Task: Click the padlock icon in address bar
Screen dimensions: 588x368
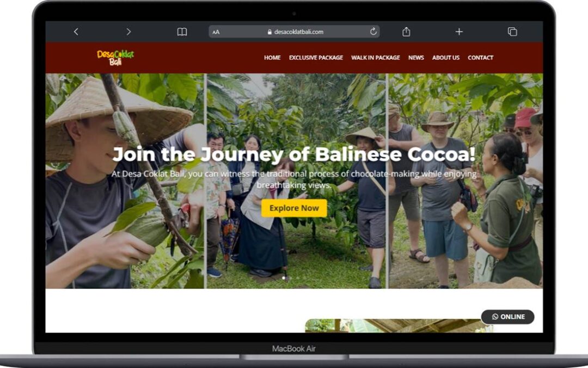Action: (269, 32)
